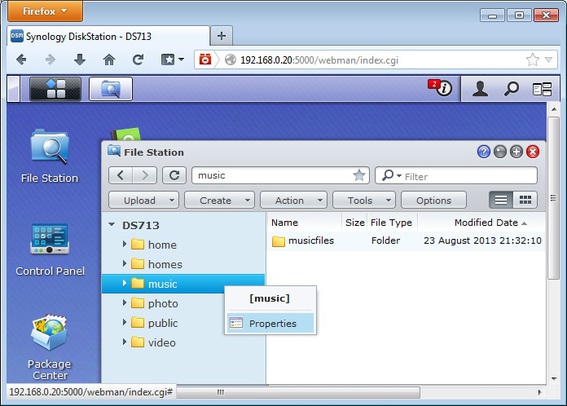Screen dimensions: 567x406
Task: Open the Upload dropdown
Action: (x=144, y=200)
